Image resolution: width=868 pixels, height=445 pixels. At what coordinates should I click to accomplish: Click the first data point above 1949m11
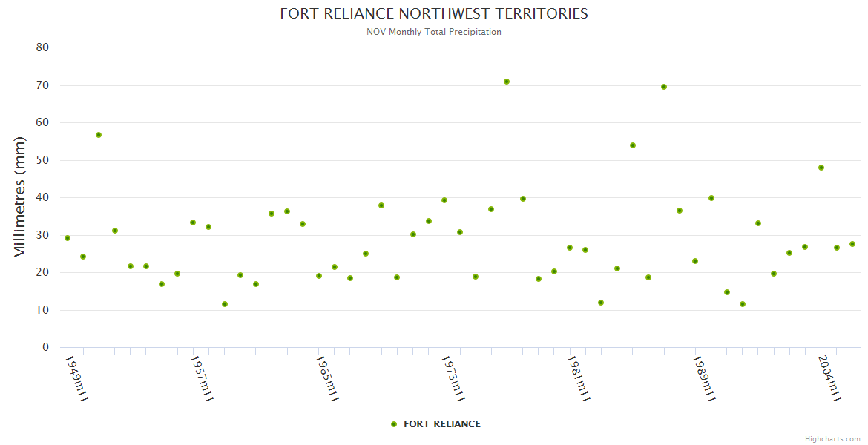68,238
